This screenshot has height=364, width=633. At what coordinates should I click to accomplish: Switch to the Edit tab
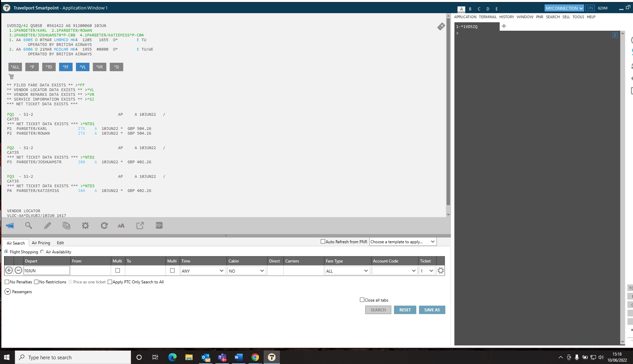click(60, 243)
